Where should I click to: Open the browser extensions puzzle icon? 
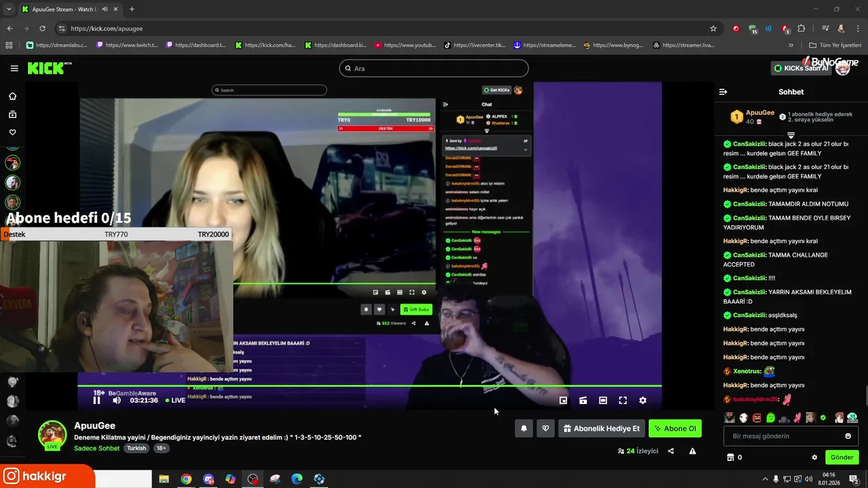tap(802, 28)
